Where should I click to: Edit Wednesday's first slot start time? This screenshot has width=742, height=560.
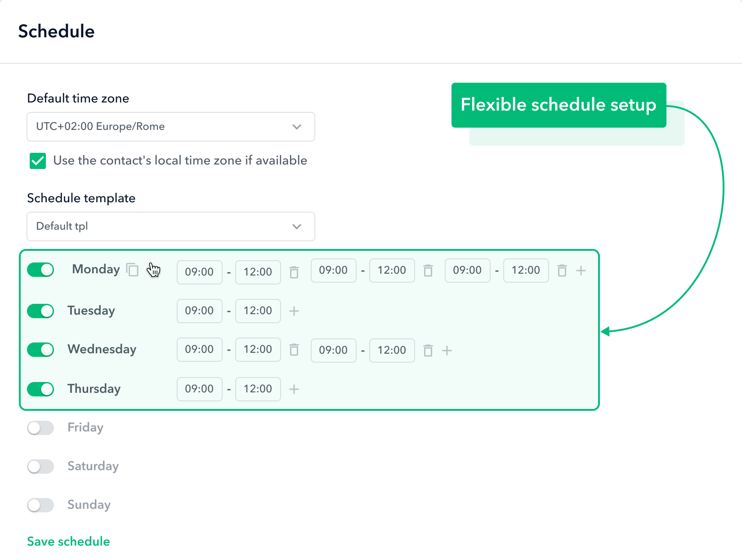200,350
